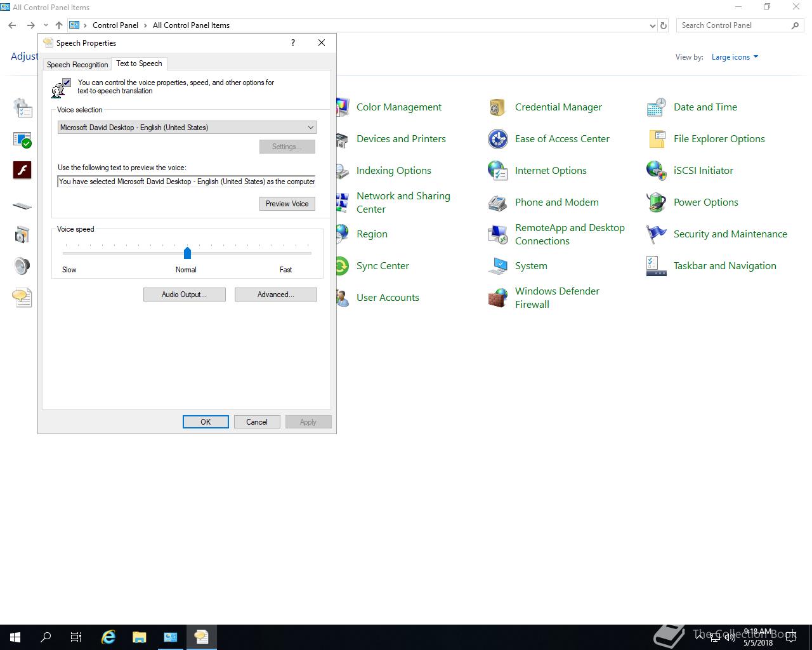
Task: Open recent locations dropdown arrow
Action: (46, 25)
